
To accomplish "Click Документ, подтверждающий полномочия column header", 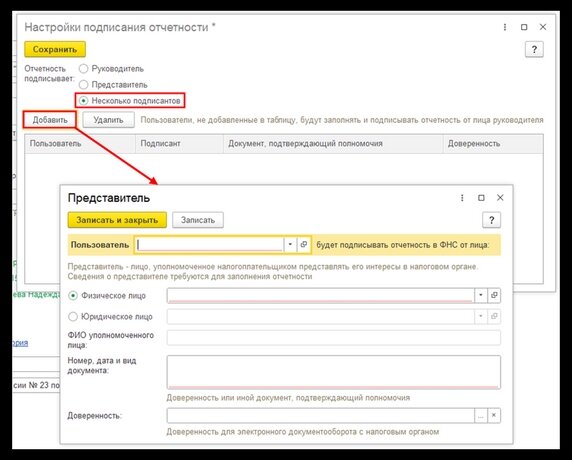I will 333,144.
